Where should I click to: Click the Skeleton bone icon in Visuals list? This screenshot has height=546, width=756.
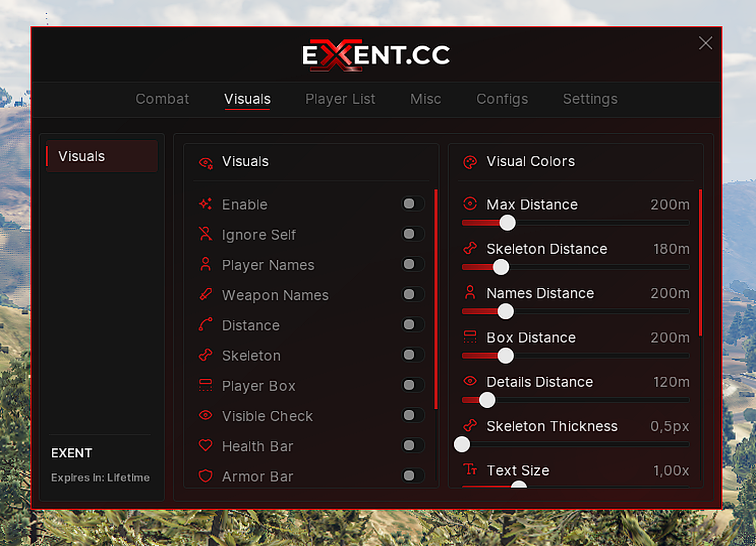(x=205, y=355)
